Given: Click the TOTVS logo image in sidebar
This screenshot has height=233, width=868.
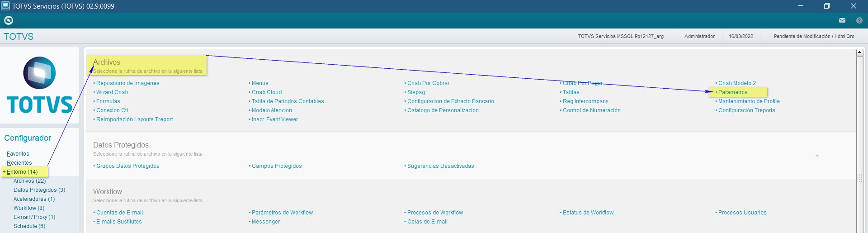Looking at the screenshot, I should (x=40, y=85).
